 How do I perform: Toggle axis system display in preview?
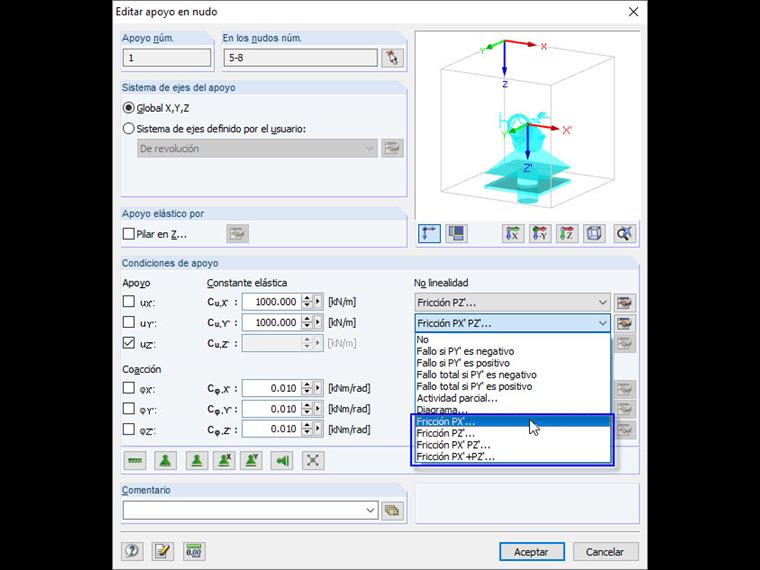(429, 234)
